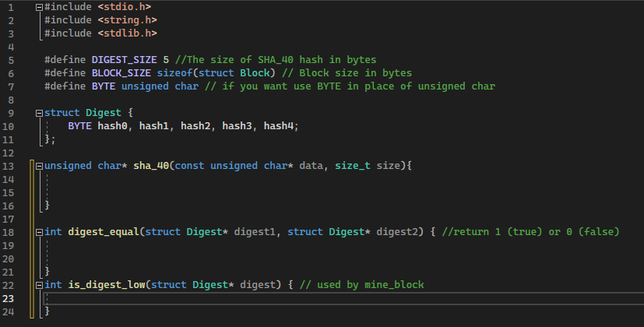Collapse the digest_equal function fold marker

click(x=40, y=232)
